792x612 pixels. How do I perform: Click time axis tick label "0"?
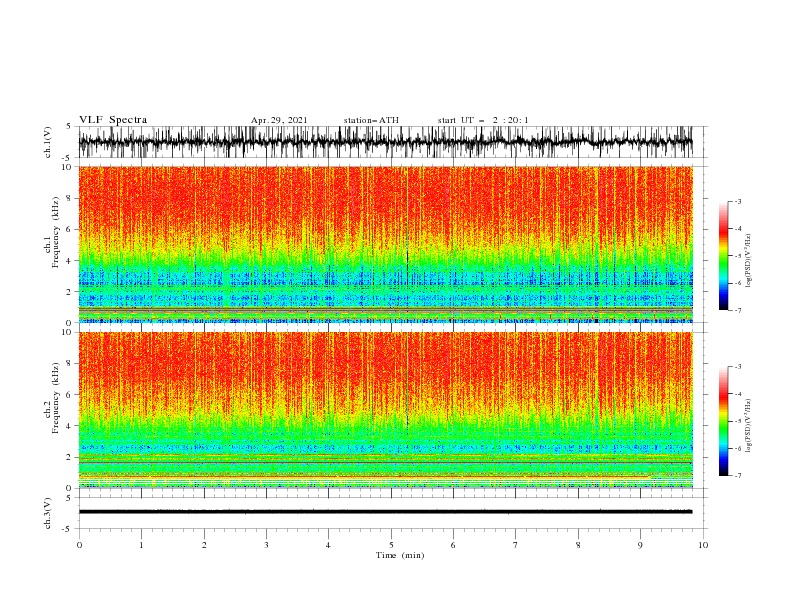79,545
